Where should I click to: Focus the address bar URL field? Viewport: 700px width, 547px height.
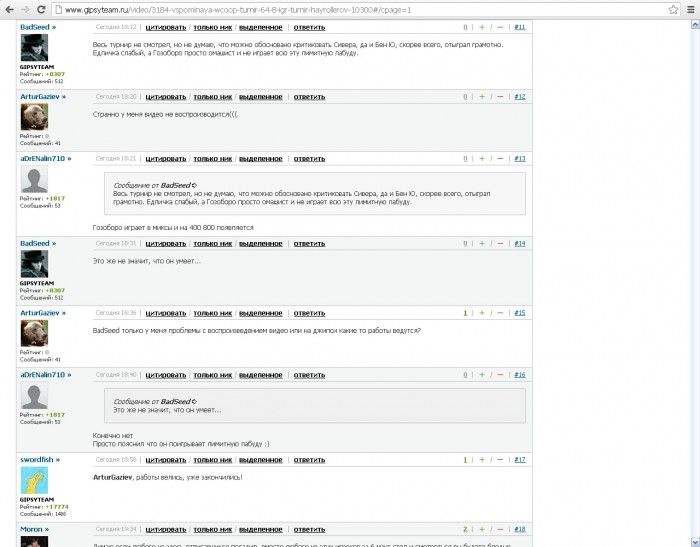pos(365,9)
